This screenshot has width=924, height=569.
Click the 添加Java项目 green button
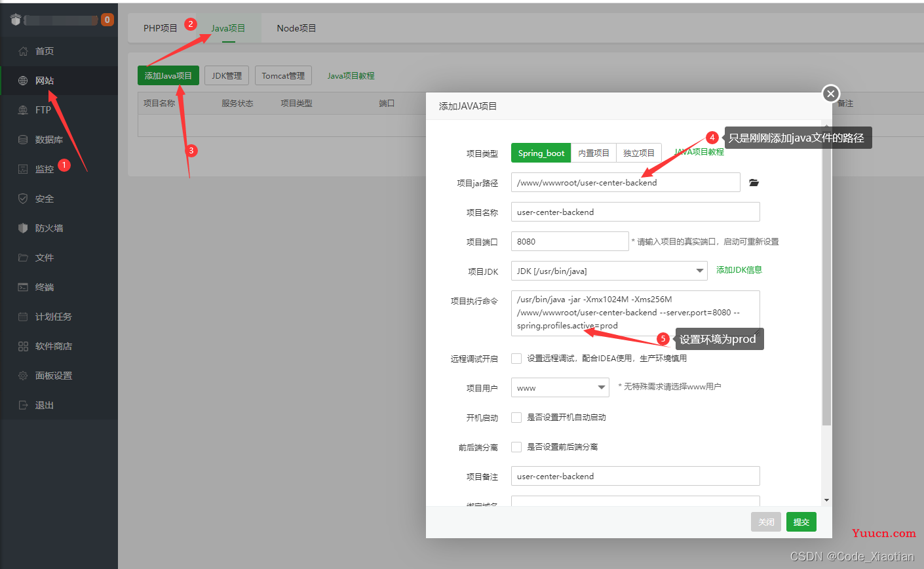168,75
